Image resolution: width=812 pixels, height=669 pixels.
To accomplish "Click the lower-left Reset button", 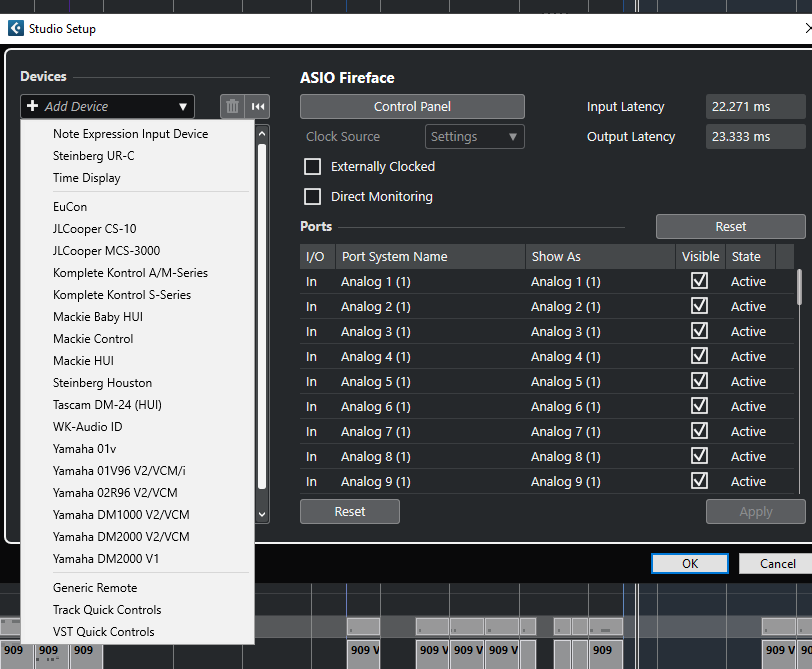I will [x=350, y=512].
